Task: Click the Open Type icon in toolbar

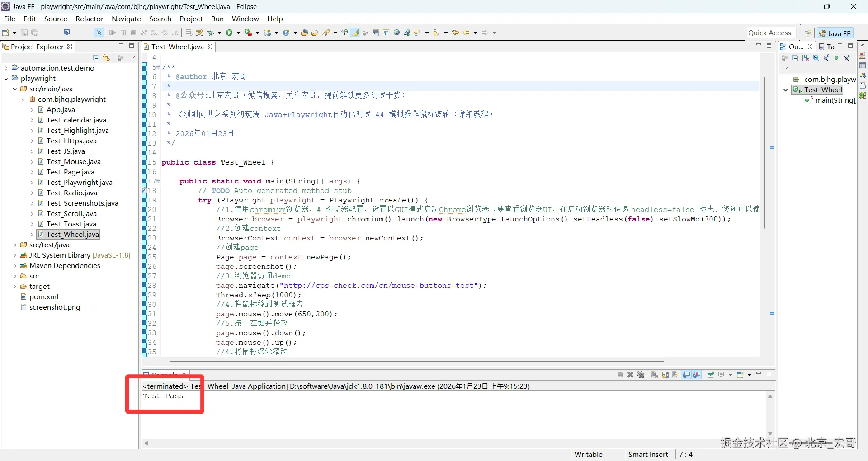Action: [x=304, y=33]
